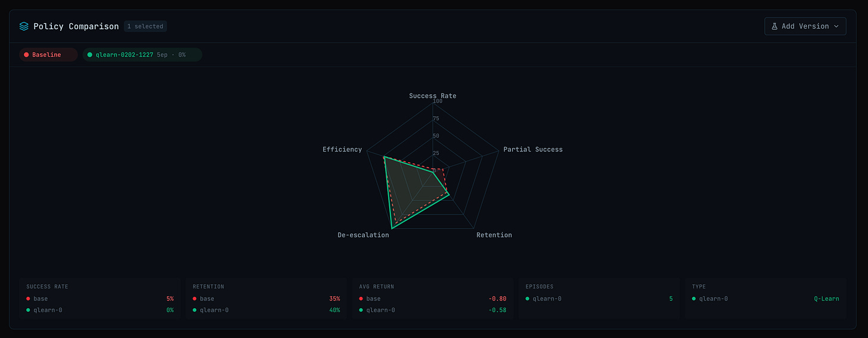Toggle the Baseline policy chip
868x338 pixels.
48,55
